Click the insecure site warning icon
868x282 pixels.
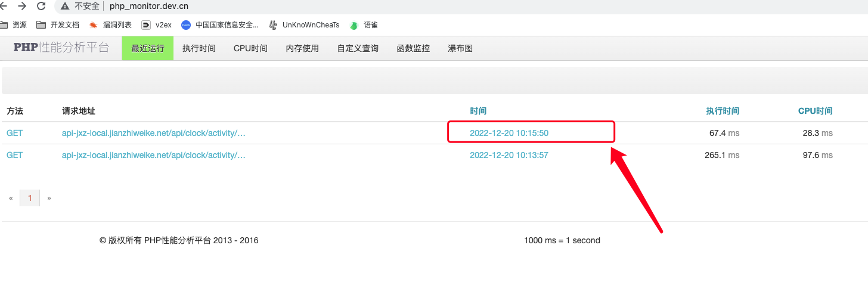65,6
